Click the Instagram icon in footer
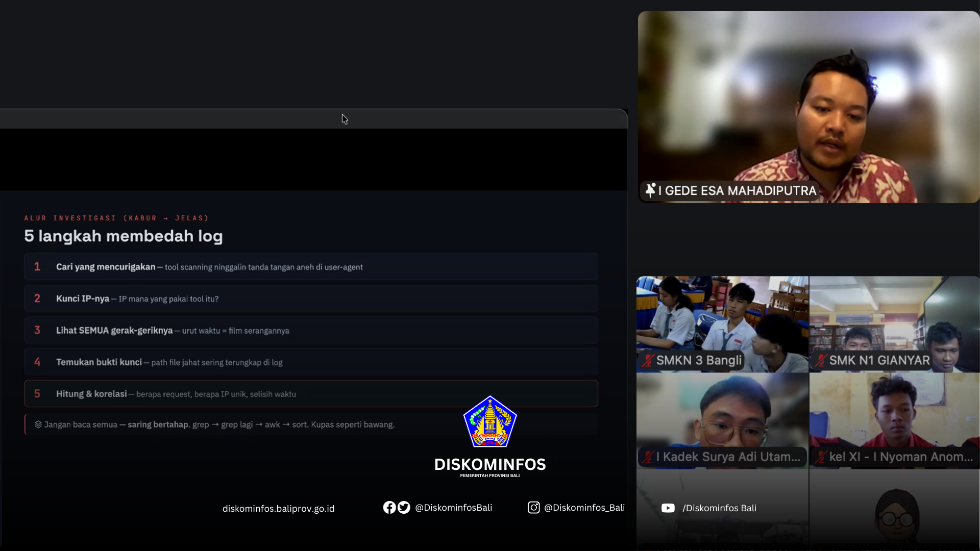This screenshot has width=980, height=551. (x=533, y=507)
